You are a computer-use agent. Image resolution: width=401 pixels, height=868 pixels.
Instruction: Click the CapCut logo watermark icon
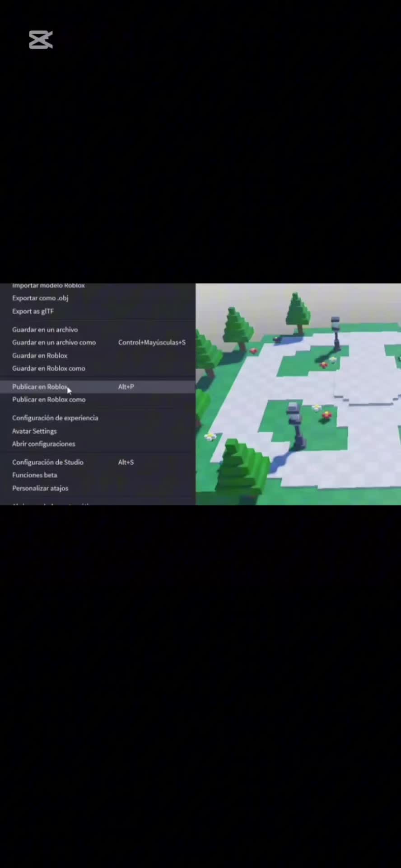click(41, 40)
